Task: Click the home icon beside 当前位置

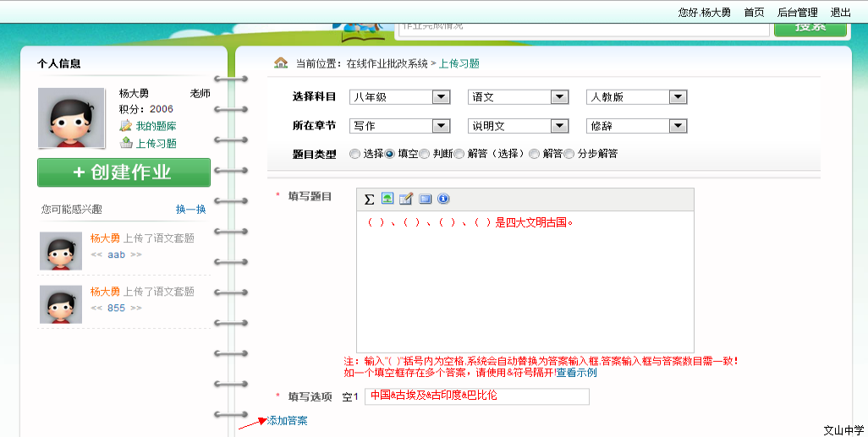Action: (x=281, y=63)
